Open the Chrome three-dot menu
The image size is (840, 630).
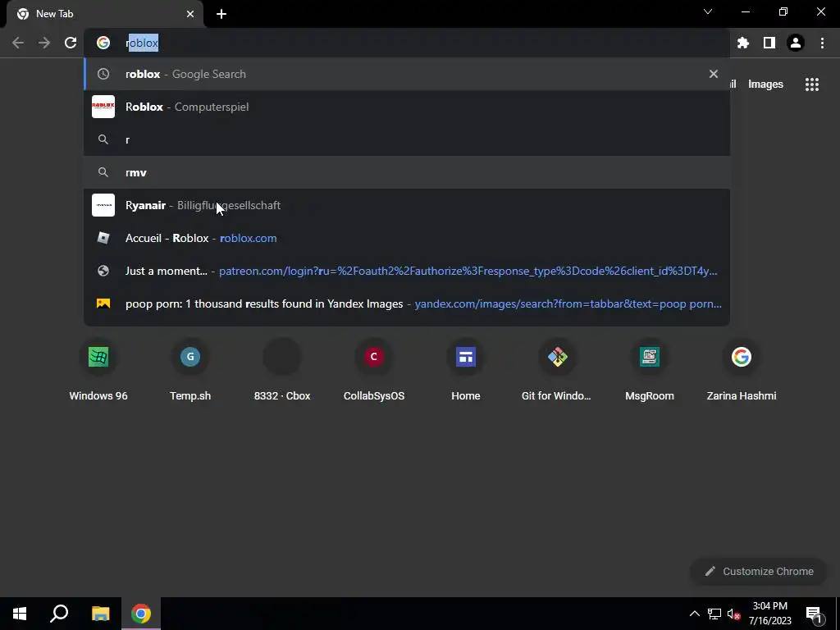click(x=822, y=43)
